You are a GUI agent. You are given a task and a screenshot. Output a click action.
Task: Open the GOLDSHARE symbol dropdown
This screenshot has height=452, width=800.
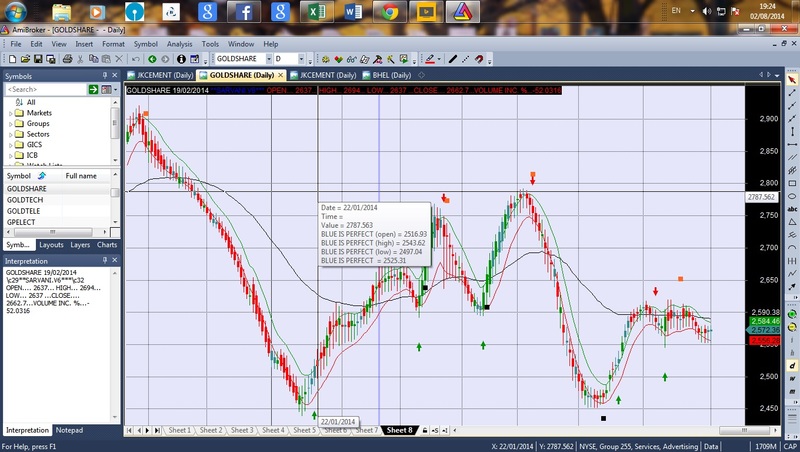(x=269, y=59)
